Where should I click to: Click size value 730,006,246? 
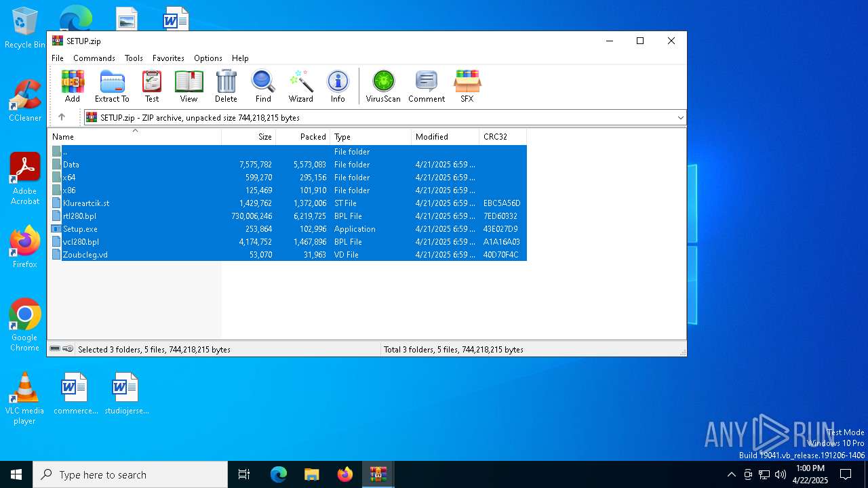coord(252,216)
